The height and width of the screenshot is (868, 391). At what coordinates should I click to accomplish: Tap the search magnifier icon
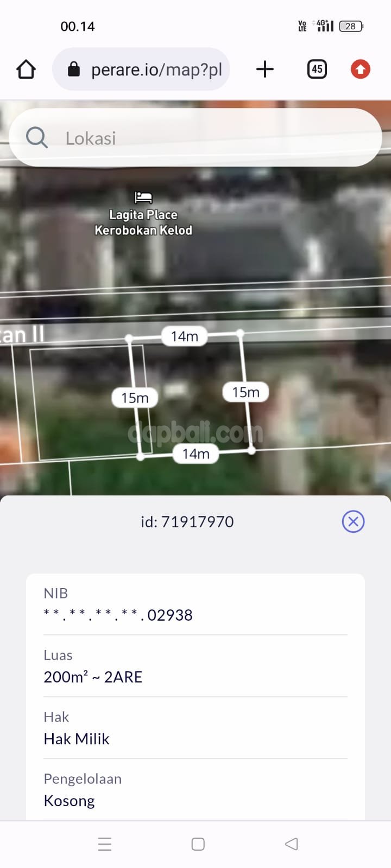[x=37, y=138]
